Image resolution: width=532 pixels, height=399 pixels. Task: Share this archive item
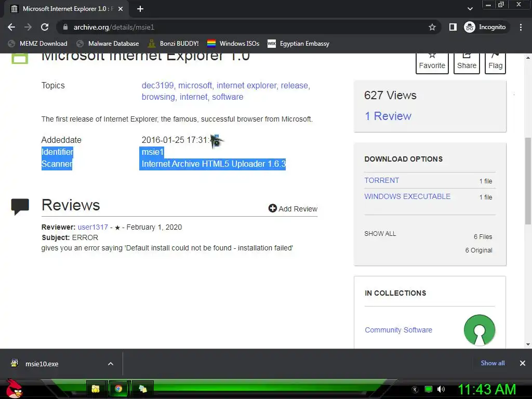click(467, 63)
